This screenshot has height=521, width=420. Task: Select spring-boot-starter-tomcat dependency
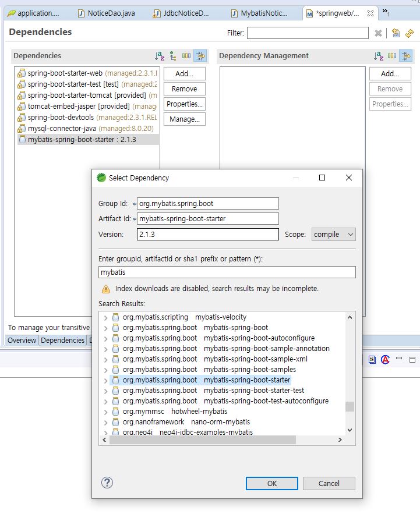point(87,95)
